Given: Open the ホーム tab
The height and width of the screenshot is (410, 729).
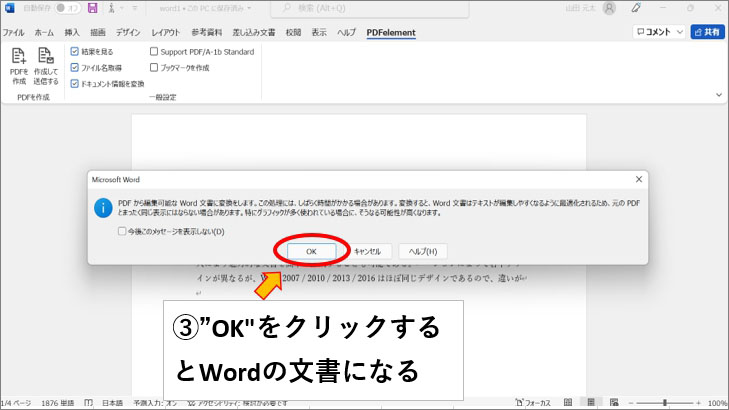Looking at the screenshot, I should (x=44, y=32).
